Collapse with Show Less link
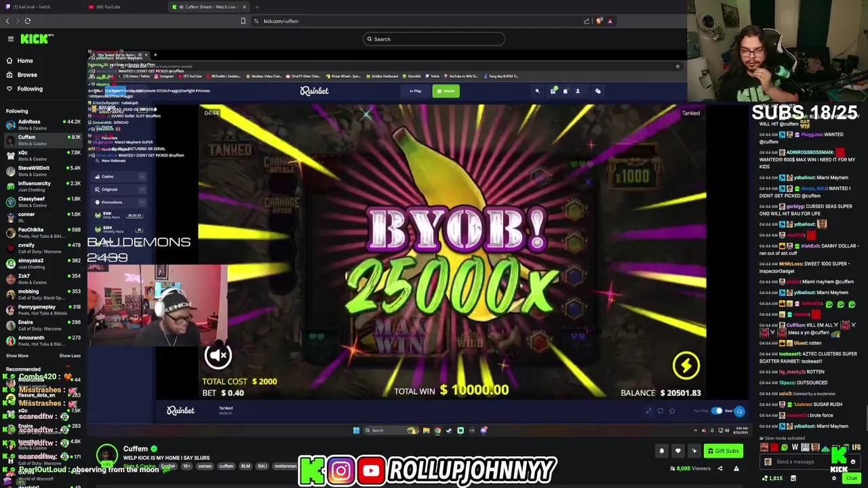The image size is (868, 488). pyautogui.click(x=70, y=356)
